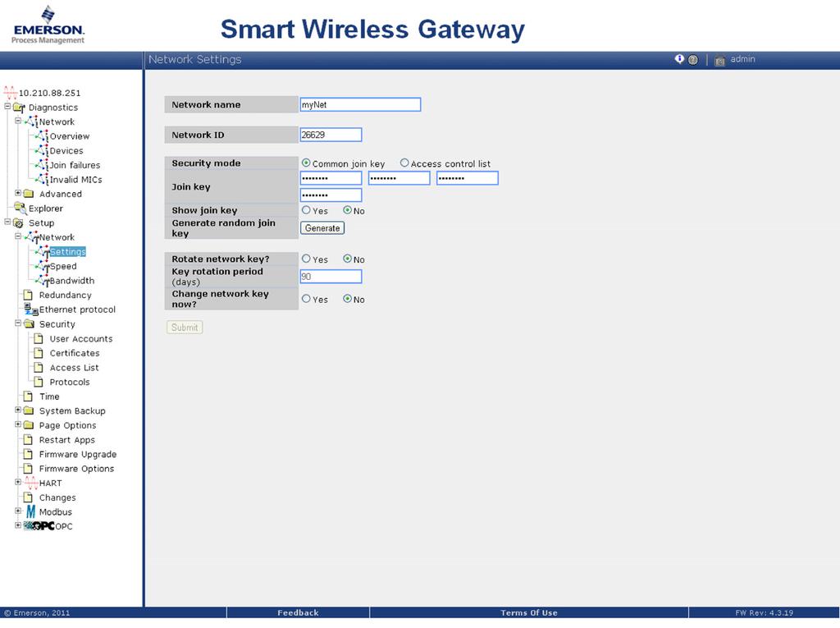Click the OPC logo icon
This screenshot has height=628, width=840.
tap(39, 526)
